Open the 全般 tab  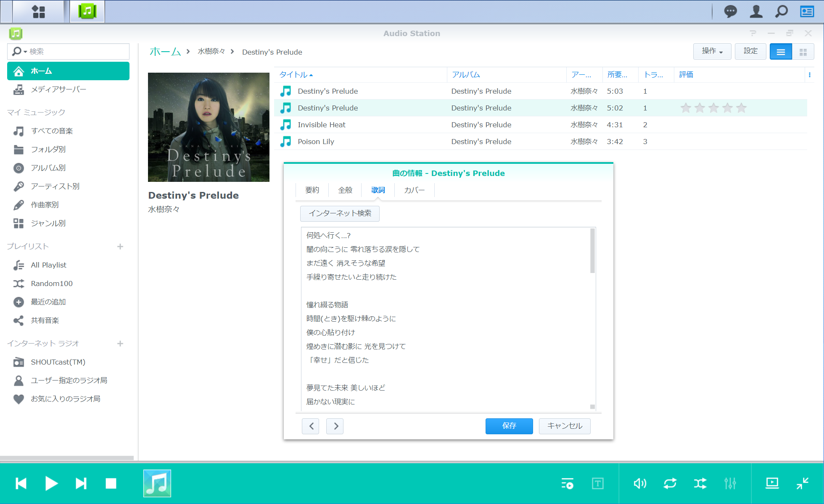tap(345, 190)
